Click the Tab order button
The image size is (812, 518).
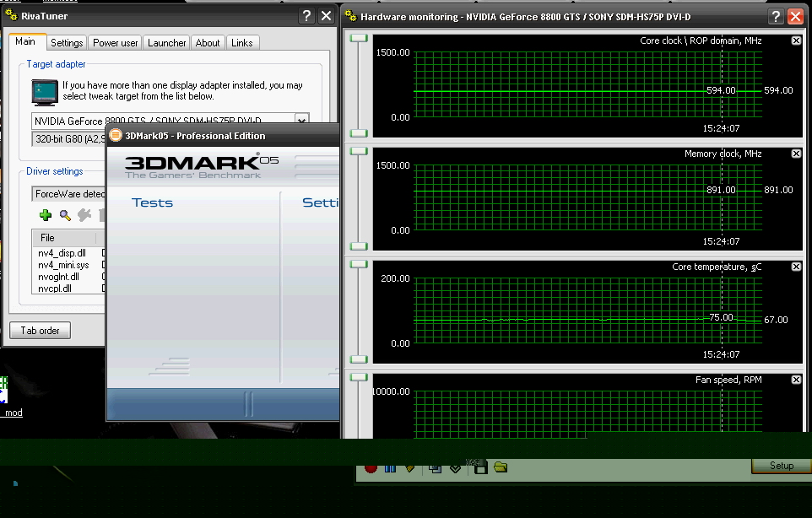tap(40, 330)
